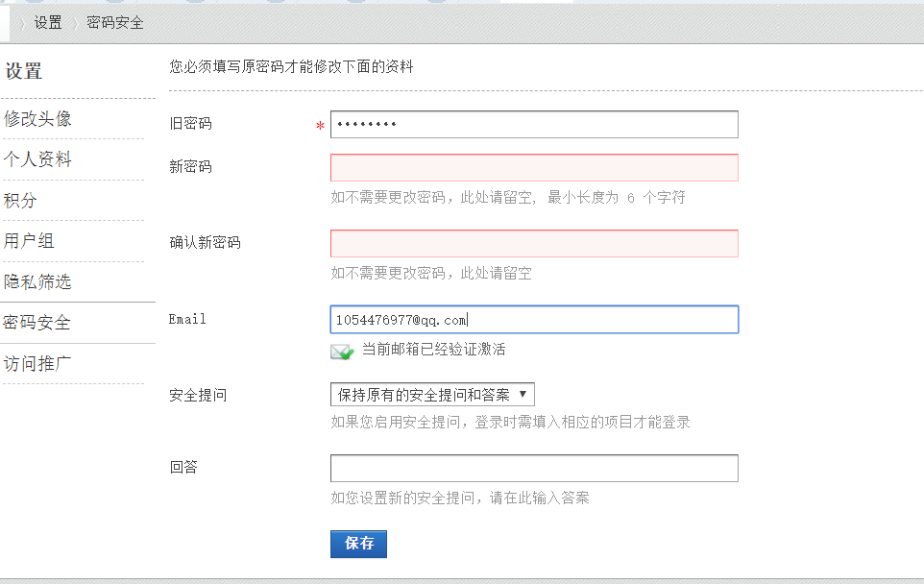Focus the 确认新密码 input field
Image resolution: width=924 pixels, height=584 pixels.
point(534,243)
